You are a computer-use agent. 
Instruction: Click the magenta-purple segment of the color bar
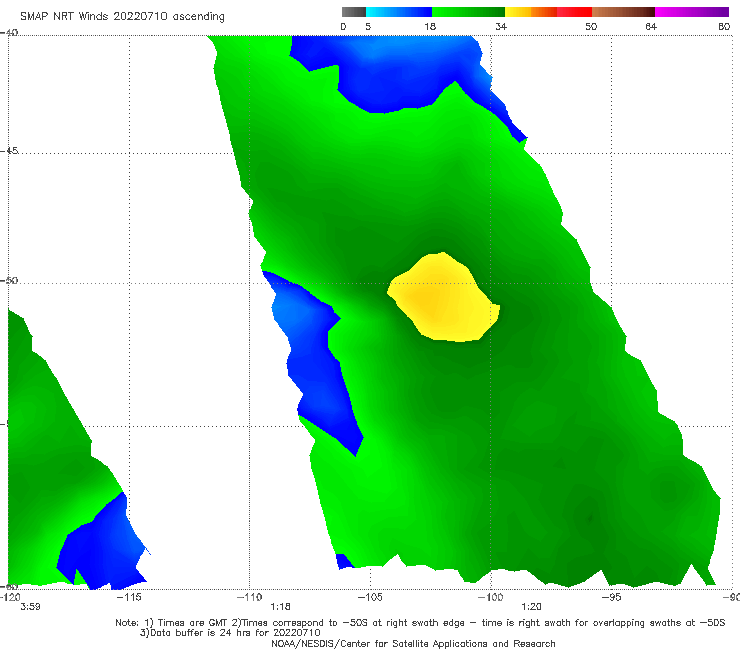pos(692,12)
